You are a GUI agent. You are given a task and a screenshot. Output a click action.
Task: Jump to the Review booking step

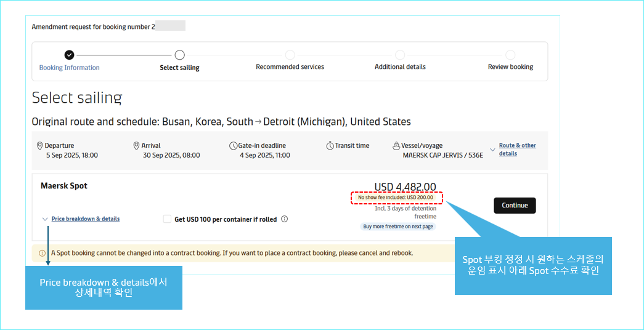[510, 67]
